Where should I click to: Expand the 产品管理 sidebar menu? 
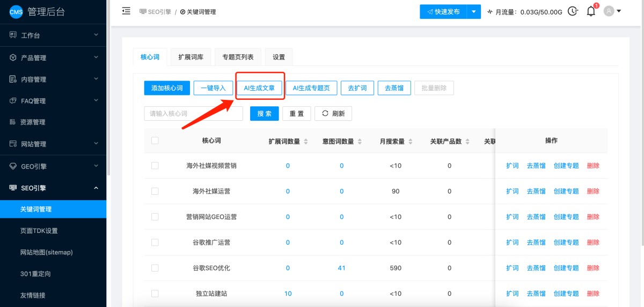click(53, 57)
